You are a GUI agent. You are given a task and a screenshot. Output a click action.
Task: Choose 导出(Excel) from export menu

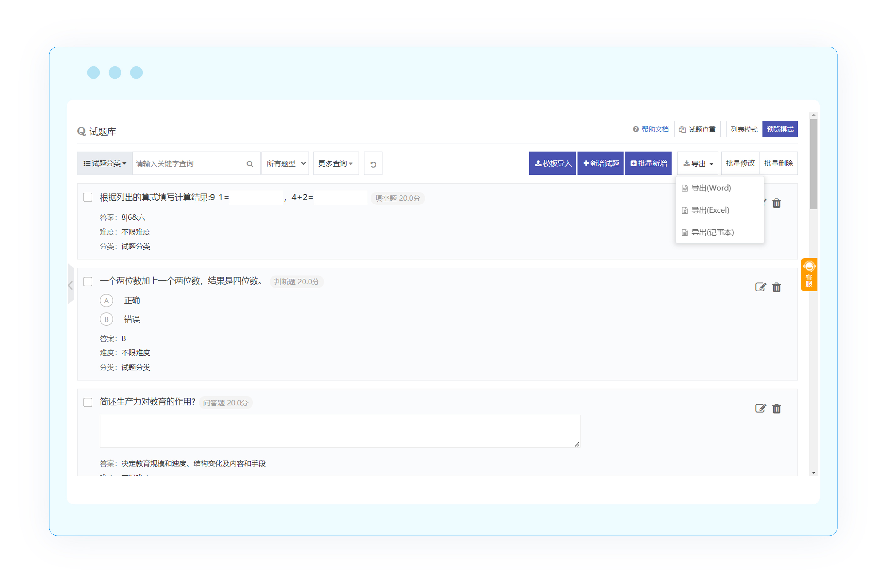[x=710, y=210]
